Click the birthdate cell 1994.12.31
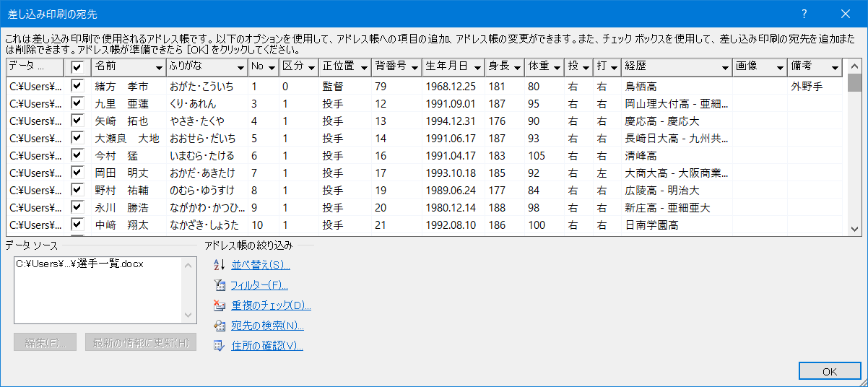Image resolution: width=868 pixels, height=387 pixels. tap(451, 121)
